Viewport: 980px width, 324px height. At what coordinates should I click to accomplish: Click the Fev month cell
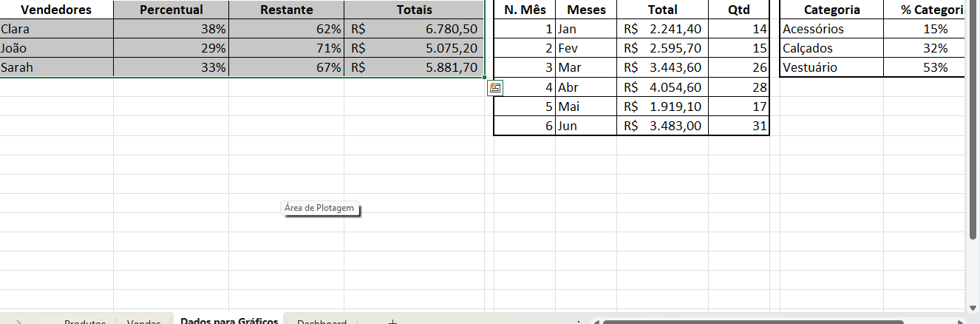586,48
